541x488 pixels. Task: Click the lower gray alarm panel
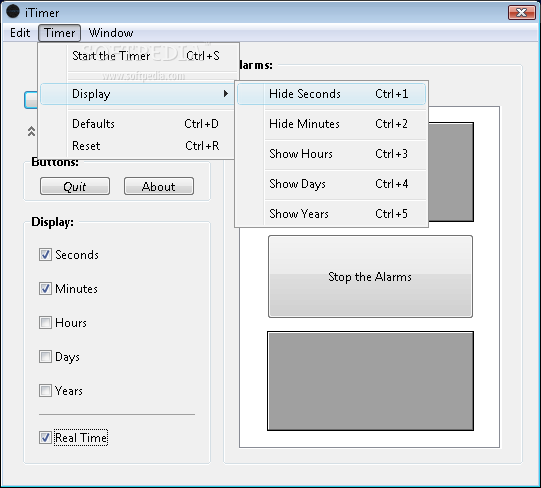370,381
